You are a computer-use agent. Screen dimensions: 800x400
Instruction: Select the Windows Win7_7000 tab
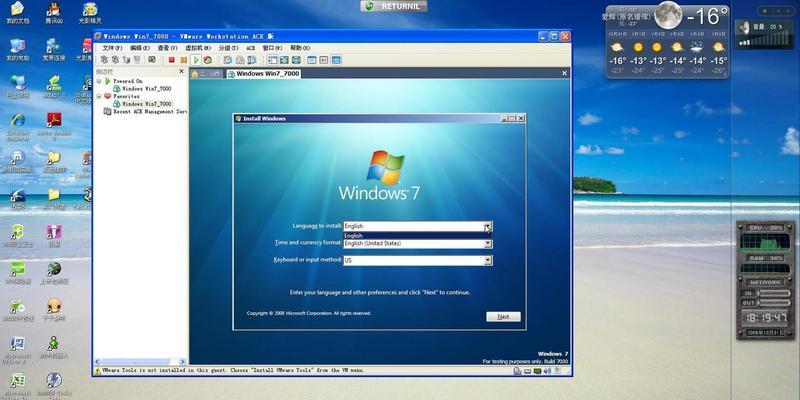click(x=263, y=74)
